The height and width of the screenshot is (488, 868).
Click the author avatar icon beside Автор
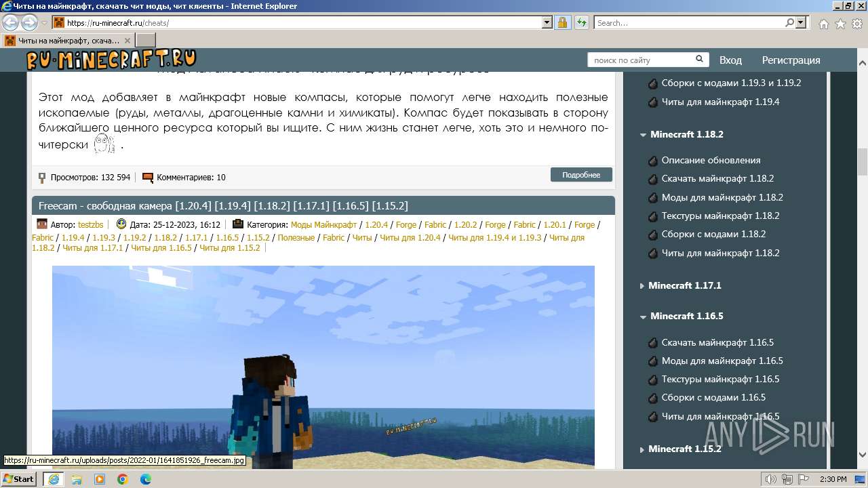click(x=42, y=224)
